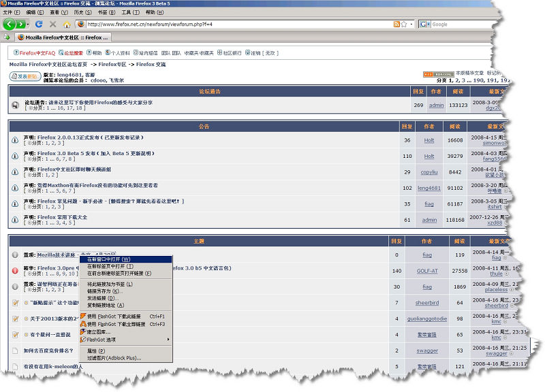
Task: Click author sheerbird in the topics table
Action: tap(427, 303)
